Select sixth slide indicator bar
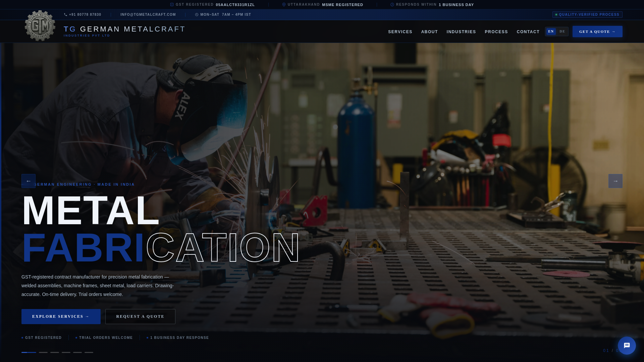 (89, 352)
